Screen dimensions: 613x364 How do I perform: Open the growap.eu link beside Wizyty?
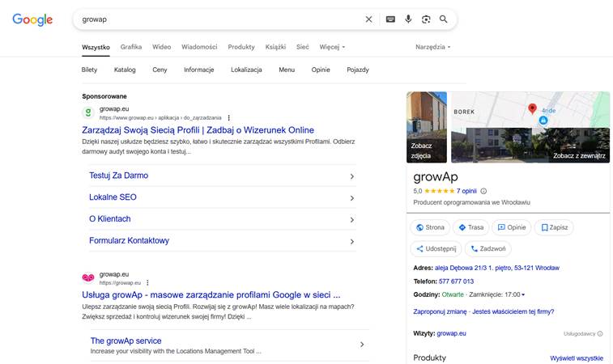[x=451, y=333]
